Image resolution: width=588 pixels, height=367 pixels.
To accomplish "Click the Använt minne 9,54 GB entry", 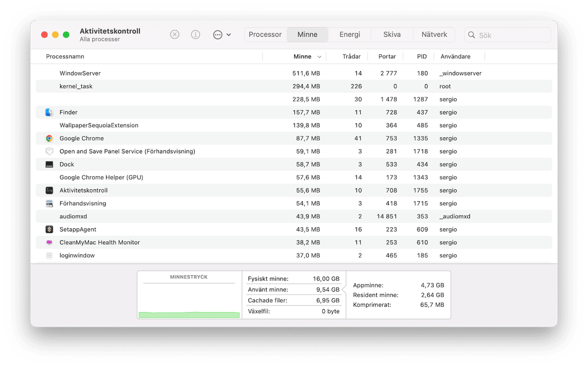I will 294,290.
